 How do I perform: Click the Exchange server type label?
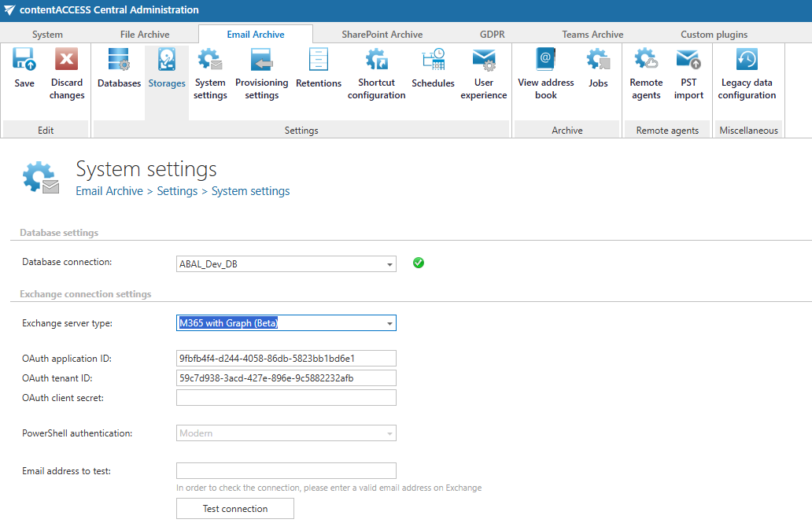pos(68,323)
